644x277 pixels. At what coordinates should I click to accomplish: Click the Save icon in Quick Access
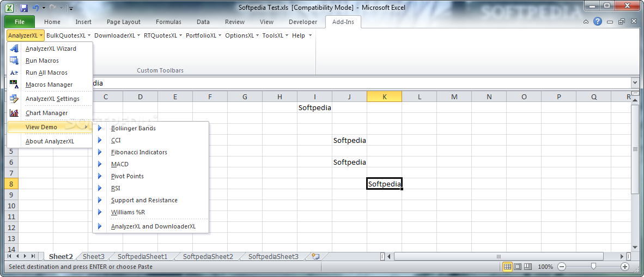click(24, 8)
